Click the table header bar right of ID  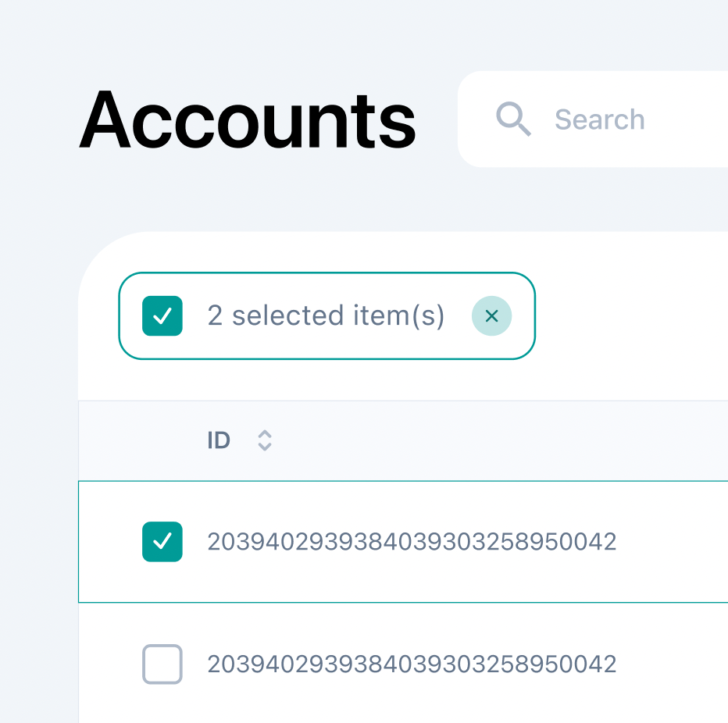[x=501, y=440]
